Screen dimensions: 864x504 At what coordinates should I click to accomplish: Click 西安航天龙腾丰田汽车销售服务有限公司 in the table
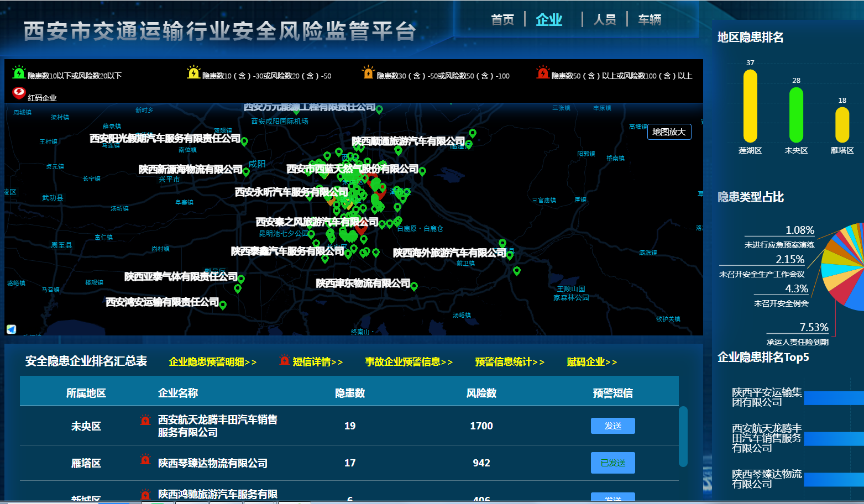coord(218,426)
